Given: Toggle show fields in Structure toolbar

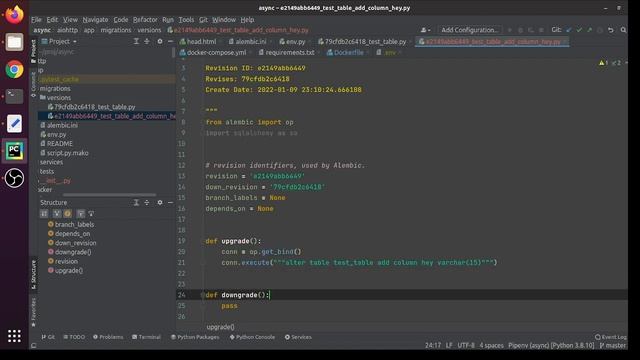Looking at the screenshot, I should pos(68,213).
